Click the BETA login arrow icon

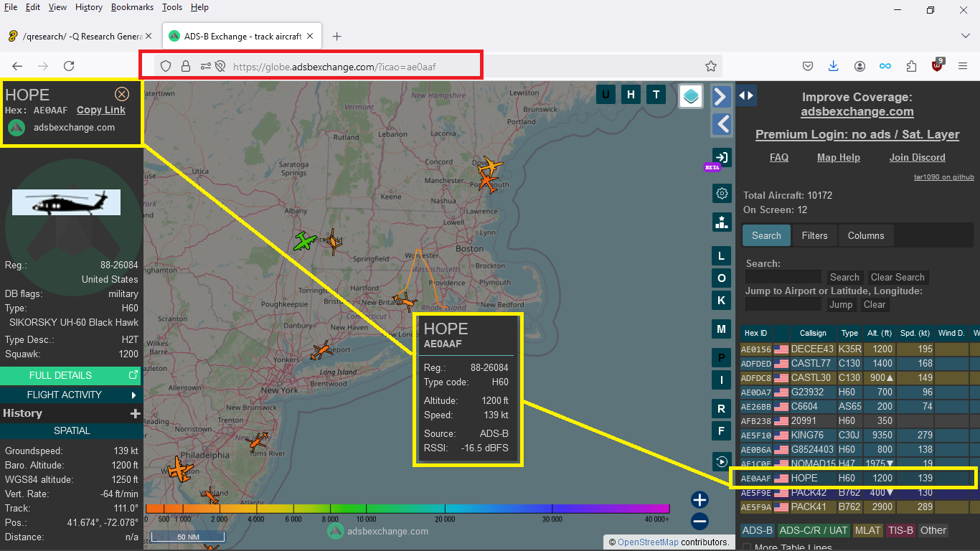[721, 157]
